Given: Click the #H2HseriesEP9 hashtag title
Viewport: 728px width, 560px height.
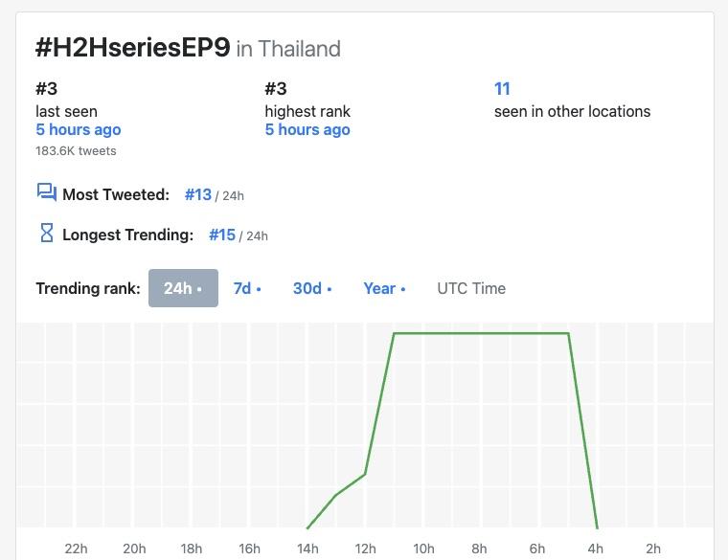Looking at the screenshot, I should click(133, 48).
